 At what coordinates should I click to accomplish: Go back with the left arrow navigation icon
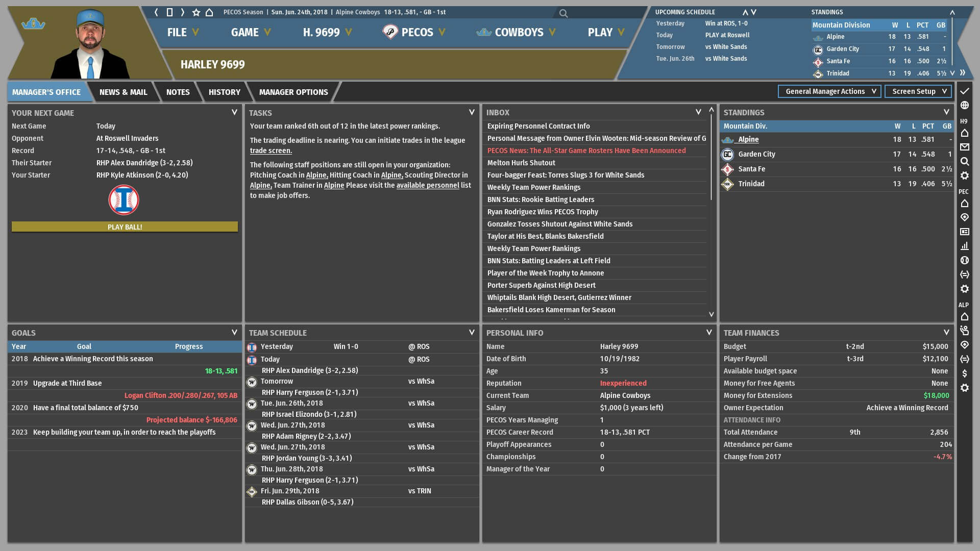tap(156, 12)
